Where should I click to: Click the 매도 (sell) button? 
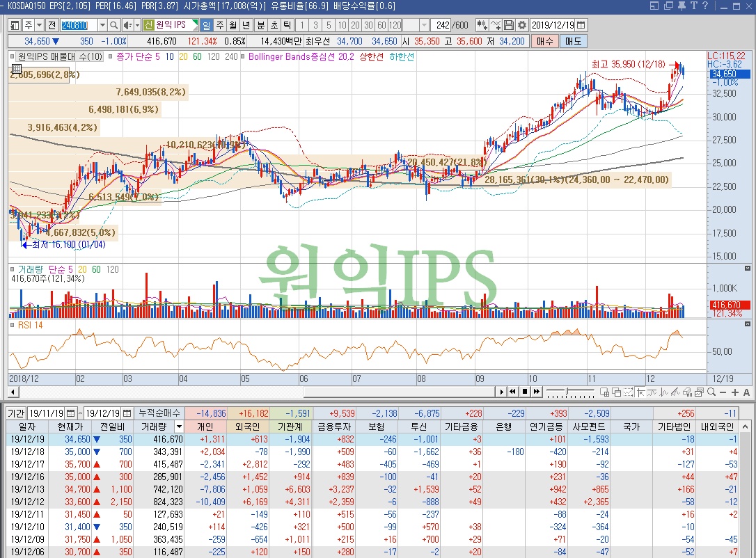(x=574, y=42)
